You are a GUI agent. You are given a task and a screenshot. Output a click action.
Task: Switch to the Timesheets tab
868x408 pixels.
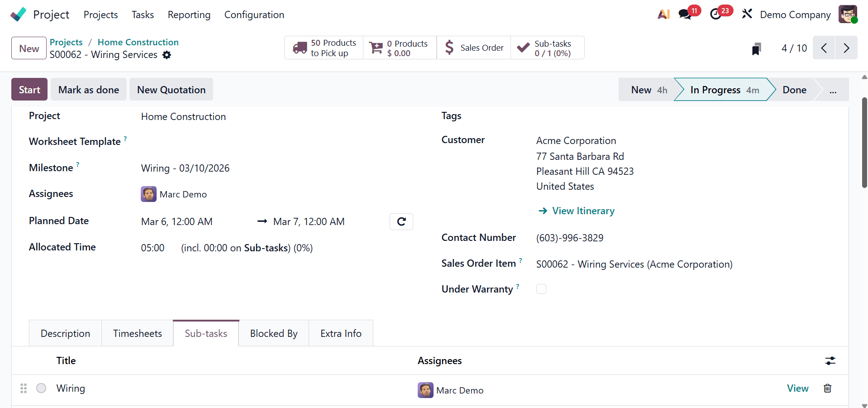click(137, 333)
